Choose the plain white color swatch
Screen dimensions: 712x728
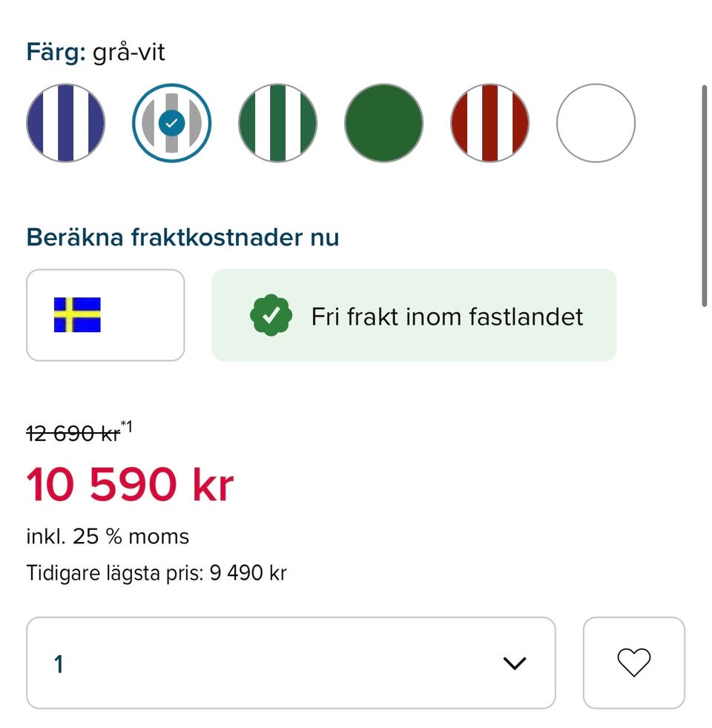(x=596, y=123)
